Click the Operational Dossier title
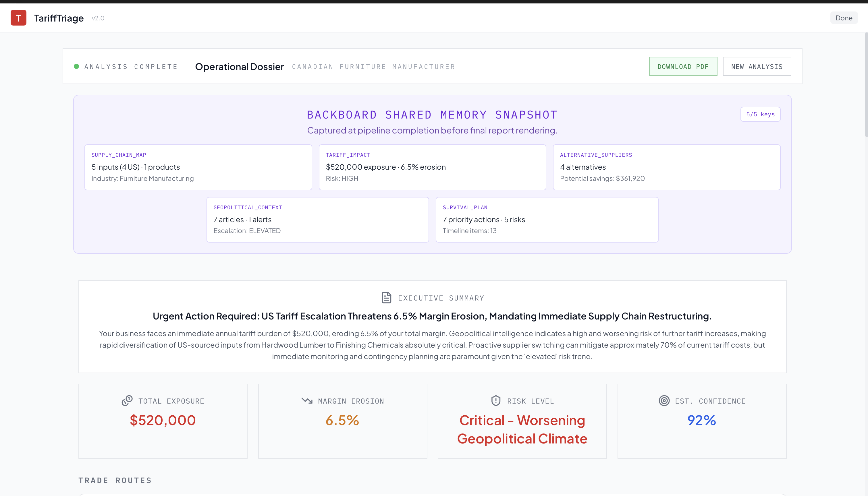Viewport: 868px width, 496px height. pyautogui.click(x=239, y=67)
